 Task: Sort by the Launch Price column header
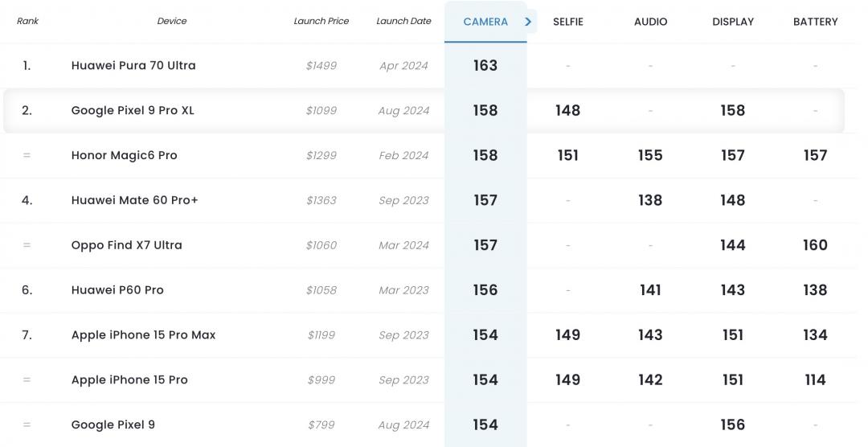point(321,21)
